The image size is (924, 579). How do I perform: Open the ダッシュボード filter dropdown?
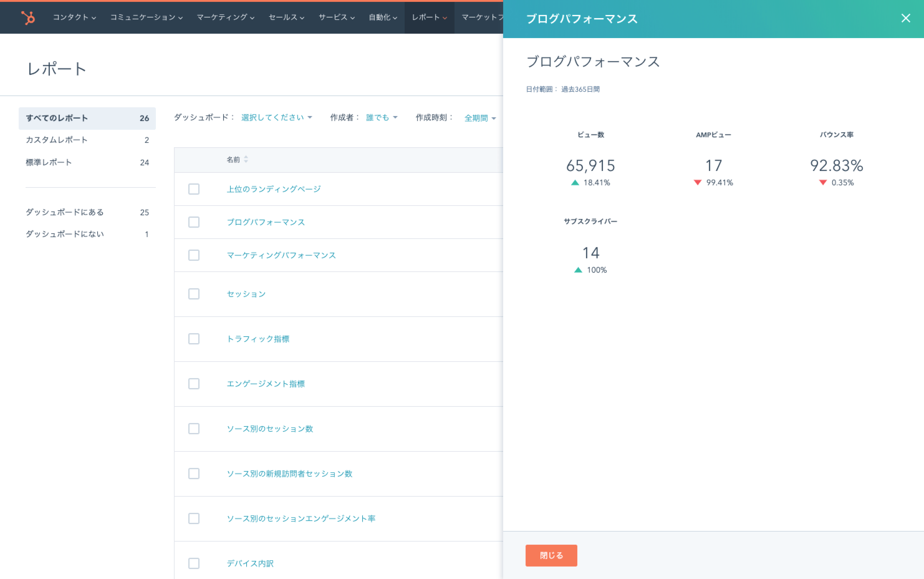(x=276, y=117)
